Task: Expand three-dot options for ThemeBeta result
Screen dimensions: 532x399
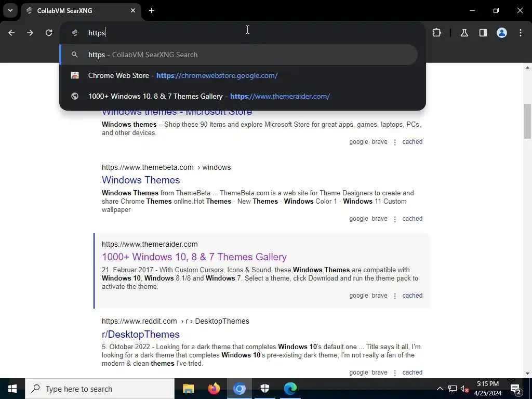Action: click(395, 219)
